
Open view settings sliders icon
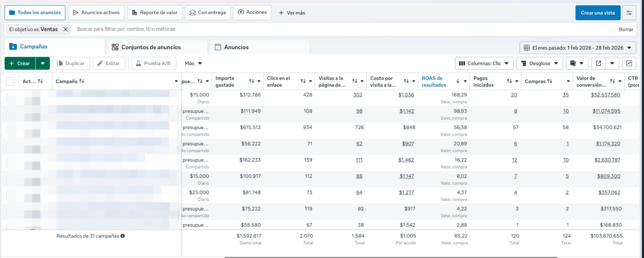629,13
